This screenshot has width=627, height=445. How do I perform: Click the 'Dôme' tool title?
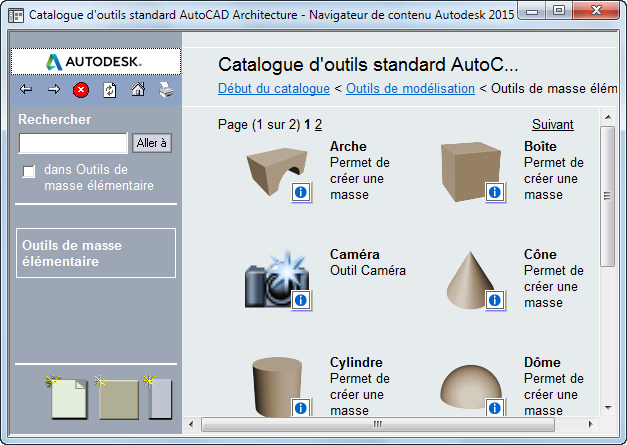point(542,362)
